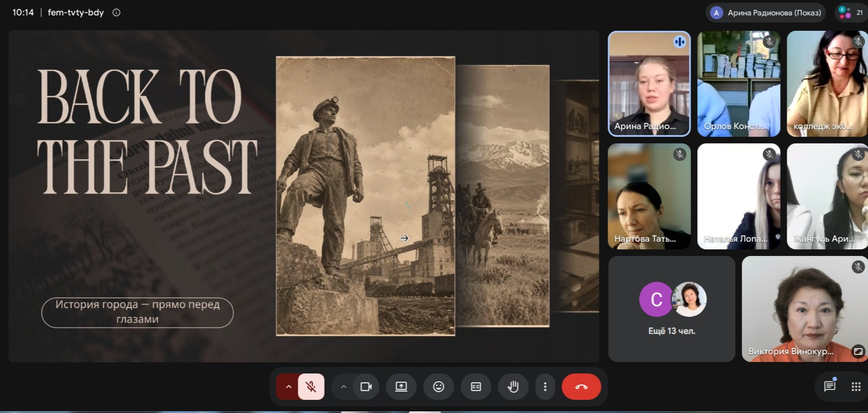The image size is (868, 413).
Task: Select Арина Радио... participant video tile
Action: coord(649,83)
